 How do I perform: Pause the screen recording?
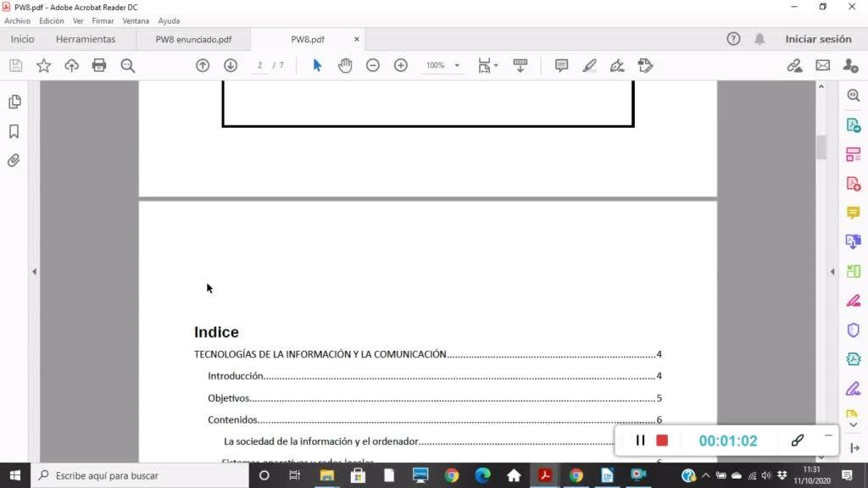click(x=640, y=441)
